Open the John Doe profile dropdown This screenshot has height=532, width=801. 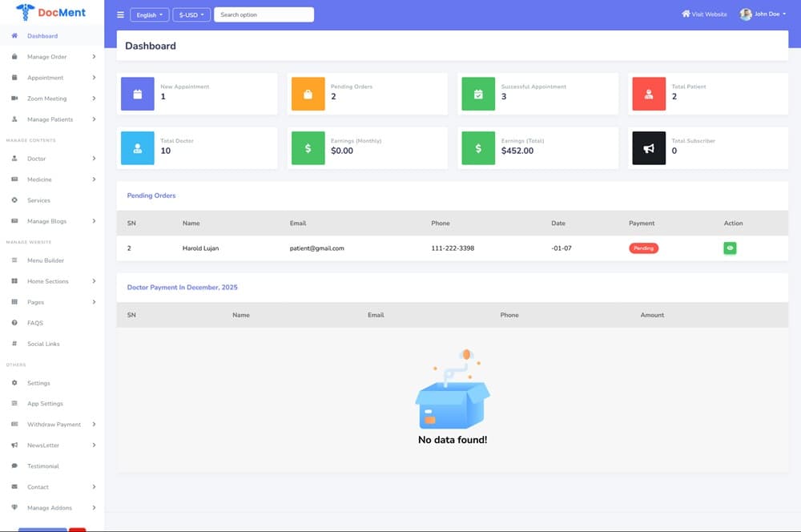coord(763,14)
